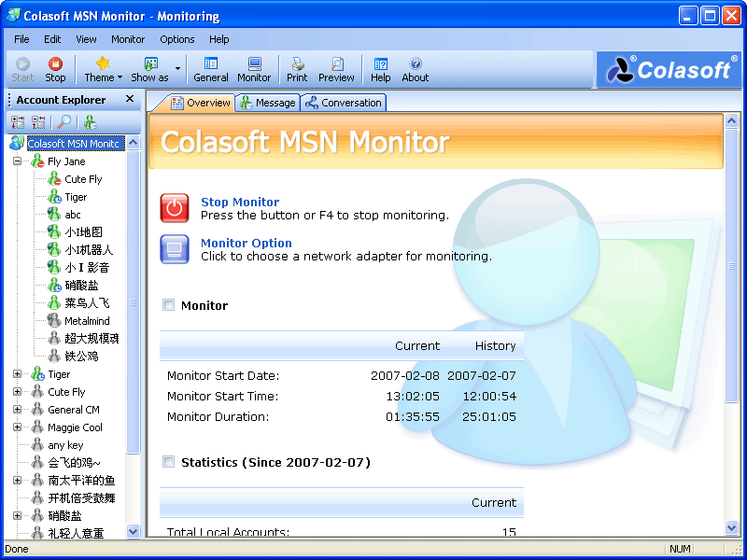This screenshot has height=560, width=747.
Task: Open the Options menu
Action: 176,39
